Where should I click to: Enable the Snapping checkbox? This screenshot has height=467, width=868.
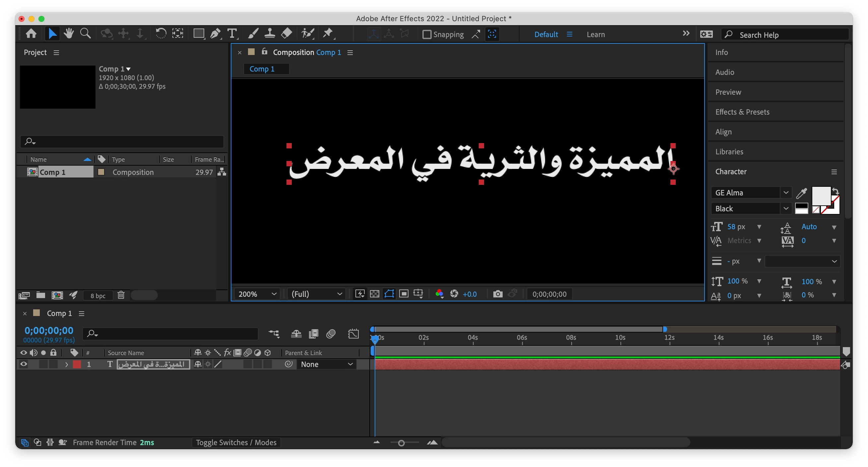coord(427,34)
